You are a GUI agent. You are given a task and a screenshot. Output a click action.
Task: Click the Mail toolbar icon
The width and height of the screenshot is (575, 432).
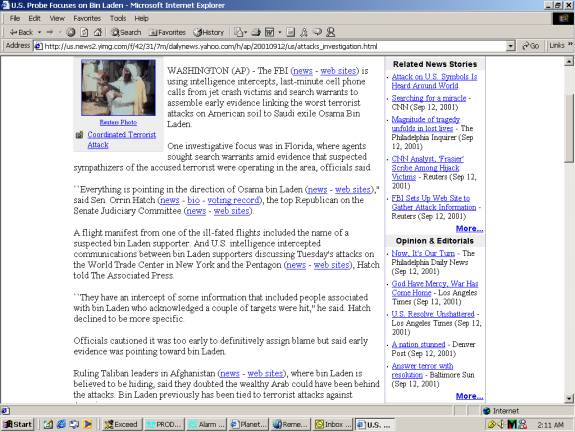239,32
